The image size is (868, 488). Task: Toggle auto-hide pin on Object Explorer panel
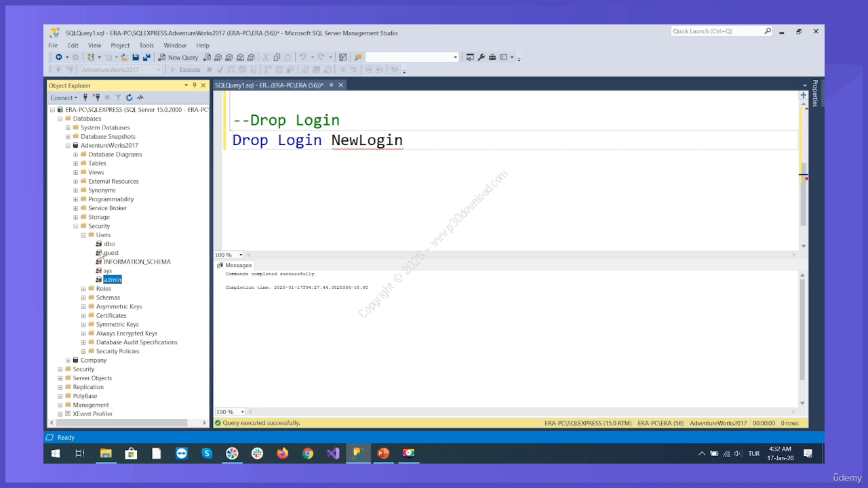coord(195,85)
